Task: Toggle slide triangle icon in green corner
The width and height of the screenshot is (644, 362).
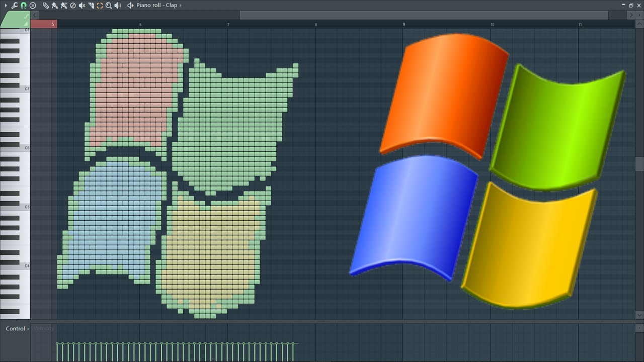Action: (27, 24)
